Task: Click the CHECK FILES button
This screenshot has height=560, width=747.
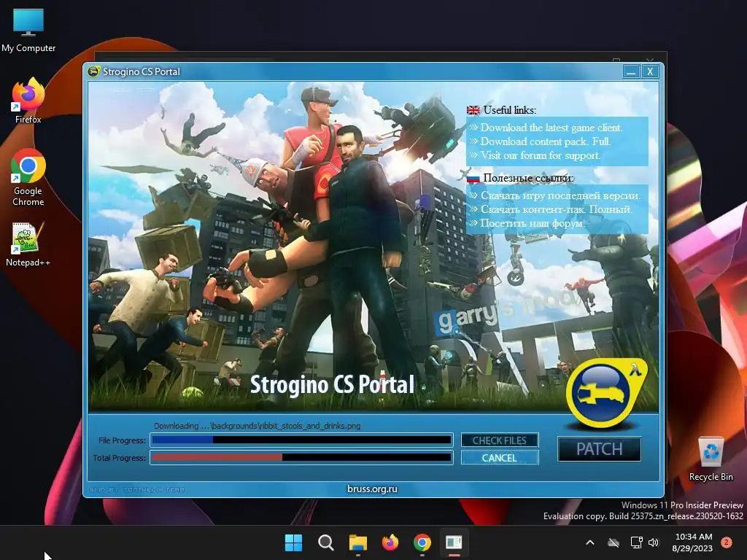Action: point(500,440)
